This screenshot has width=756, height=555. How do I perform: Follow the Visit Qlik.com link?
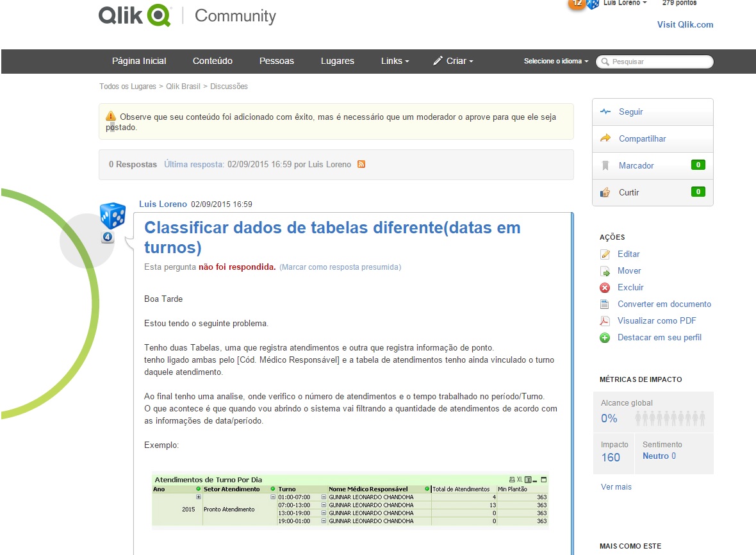tap(685, 24)
